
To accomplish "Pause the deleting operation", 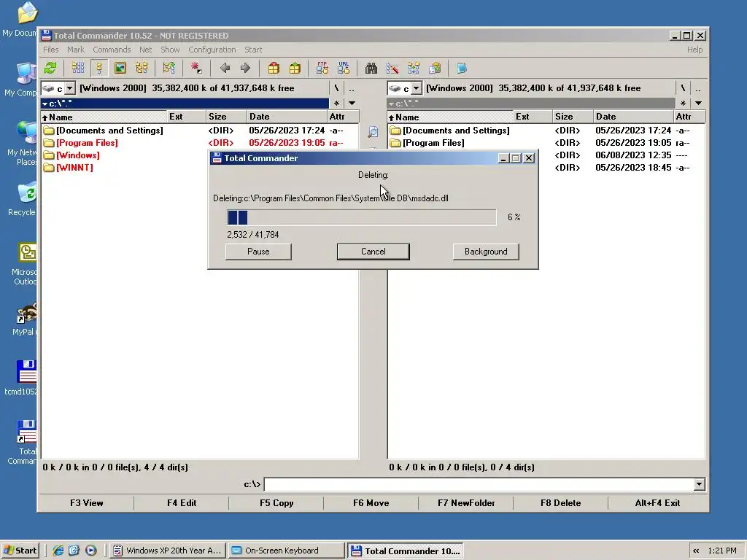I will pos(258,252).
